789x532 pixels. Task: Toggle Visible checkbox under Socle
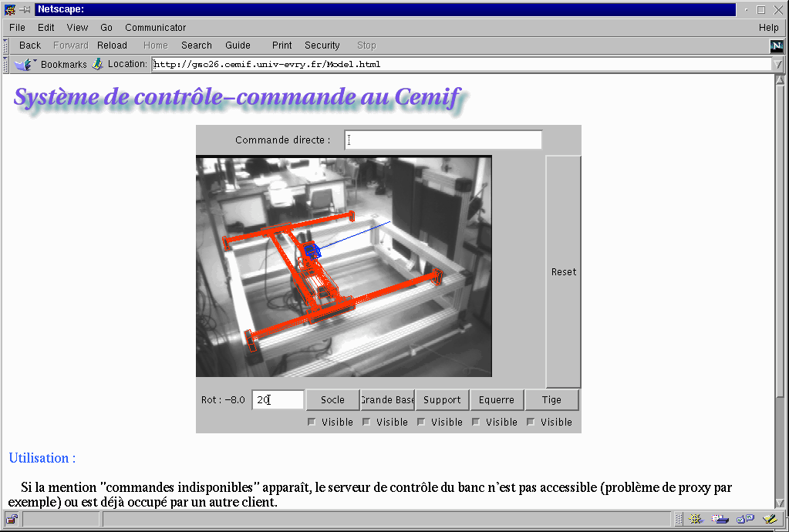click(312, 422)
